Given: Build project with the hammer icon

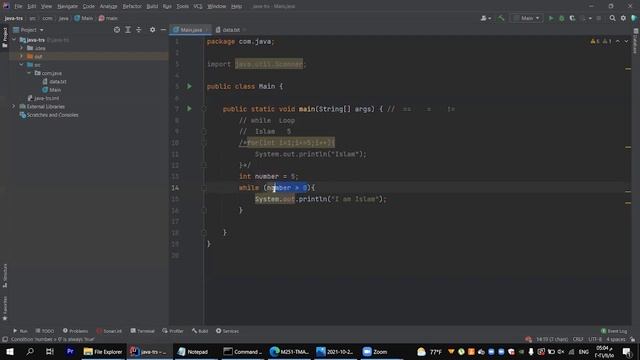Looking at the screenshot, I should click(501, 18).
